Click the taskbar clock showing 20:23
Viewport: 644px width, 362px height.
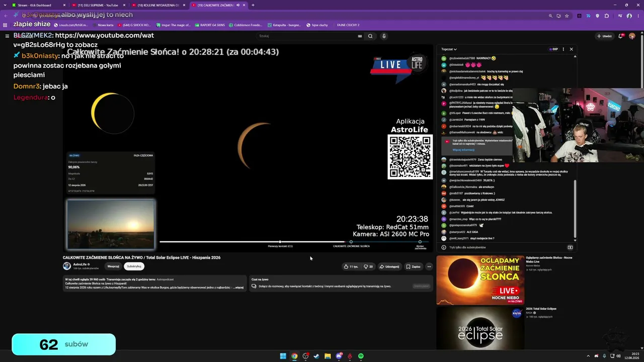click(631, 356)
